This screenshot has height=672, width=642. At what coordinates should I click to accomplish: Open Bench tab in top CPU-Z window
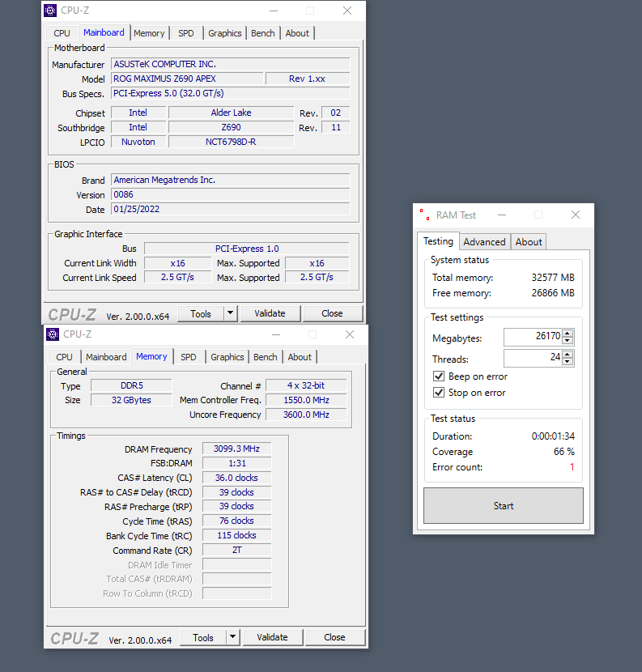(263, 33)
